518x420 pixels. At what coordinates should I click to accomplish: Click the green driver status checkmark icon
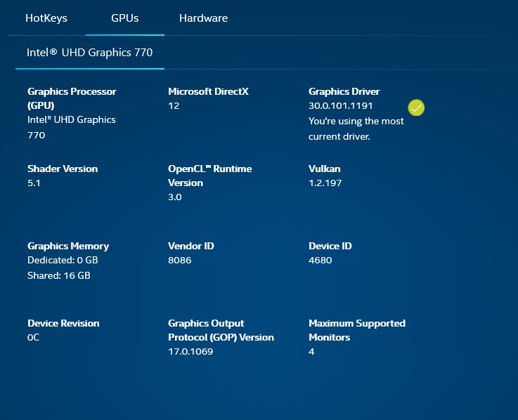coord(416,107)
